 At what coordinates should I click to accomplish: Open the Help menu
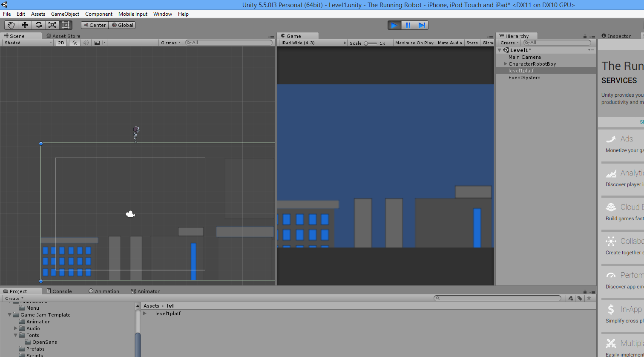click(183, 14)
